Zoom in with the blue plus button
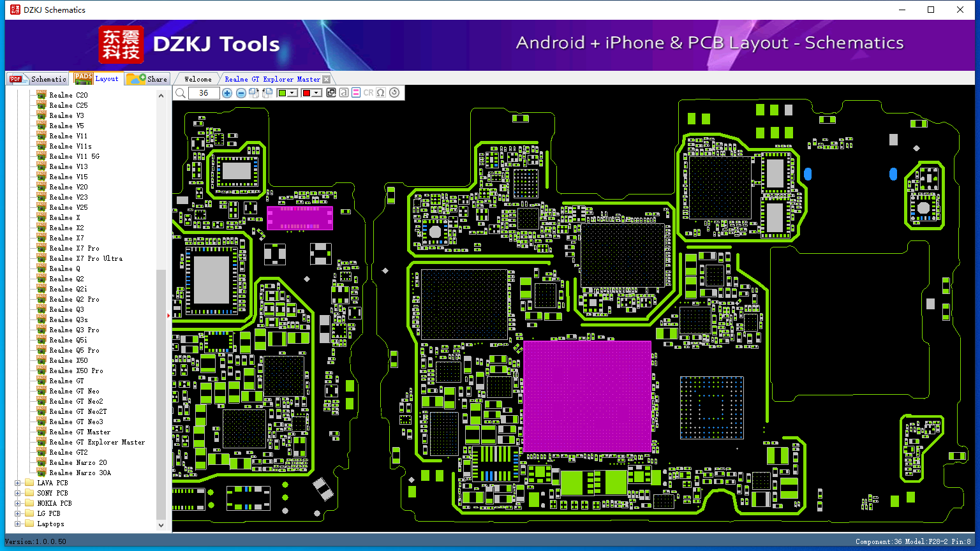980x551 pixels. pos(227,93)
